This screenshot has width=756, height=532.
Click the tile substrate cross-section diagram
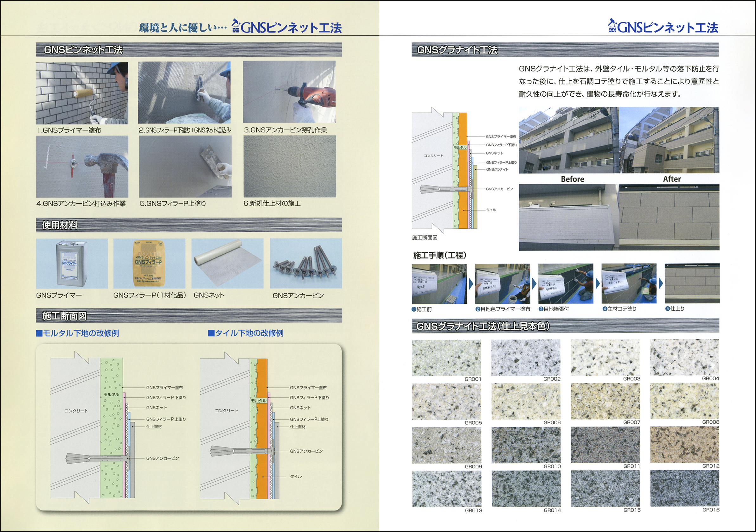[265, 428]
